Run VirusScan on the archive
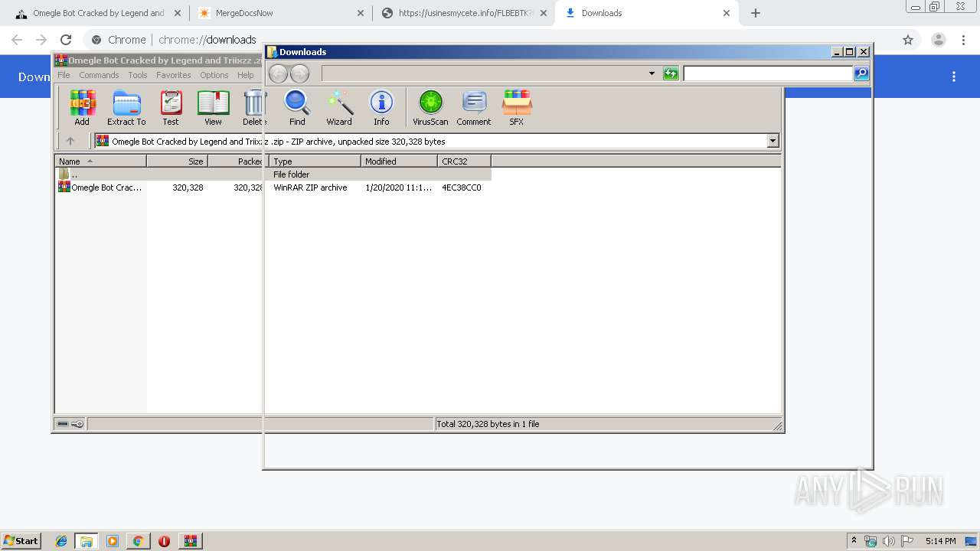 coord(430,108)
